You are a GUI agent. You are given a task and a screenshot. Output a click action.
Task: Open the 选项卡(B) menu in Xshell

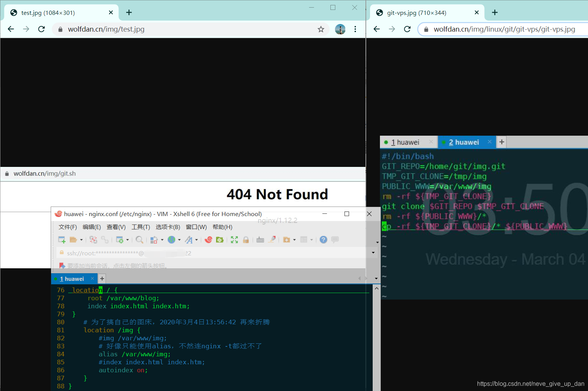(168, 227)
